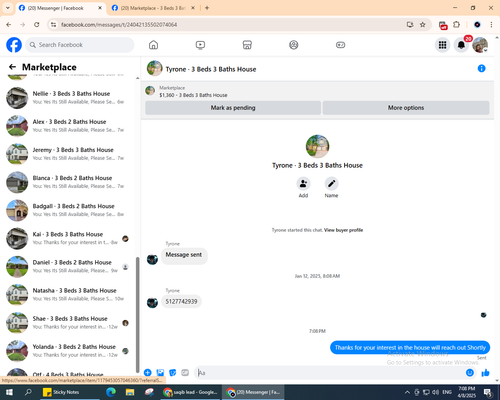Open Kai's conversation in the list
This screenshot has height=400, width=500.
(x=69, y=238)
